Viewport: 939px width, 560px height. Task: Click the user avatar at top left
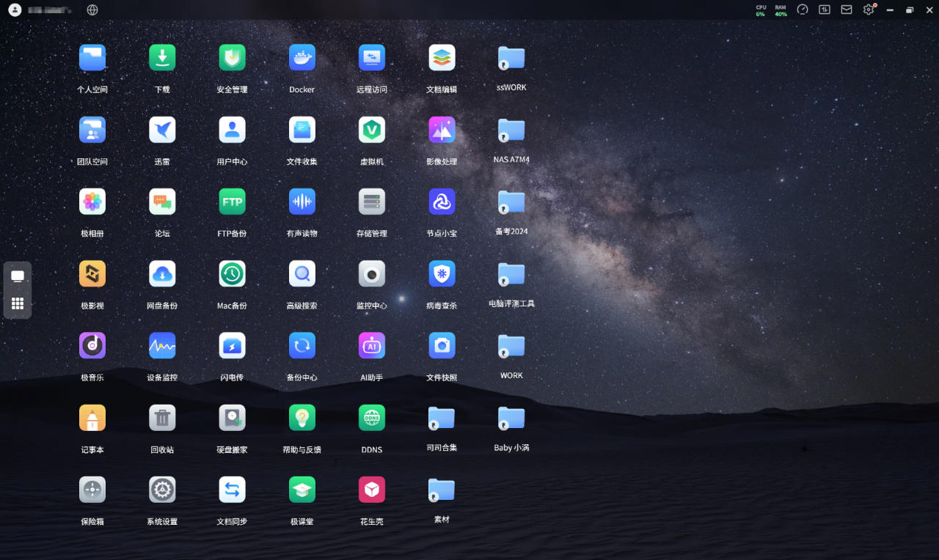point(15,10)
